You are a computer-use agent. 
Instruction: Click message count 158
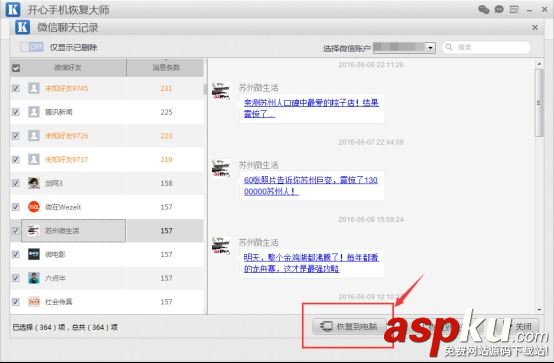(166, 183)
